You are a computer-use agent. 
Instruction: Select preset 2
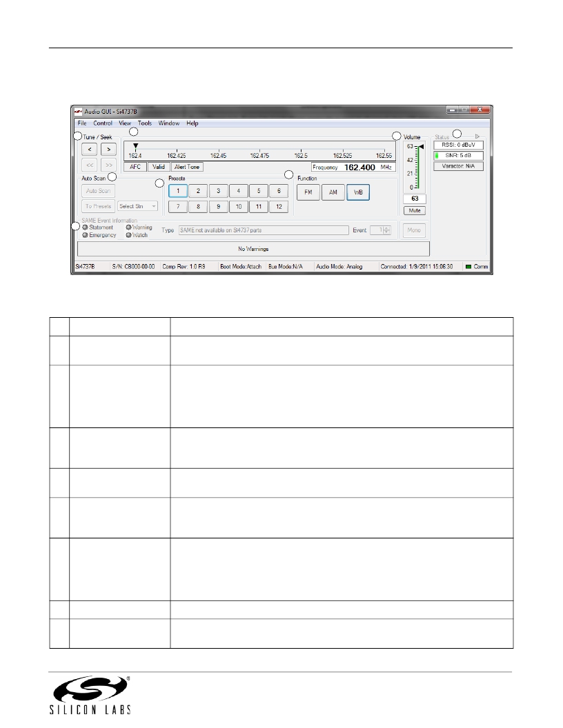tap(198, 191)
